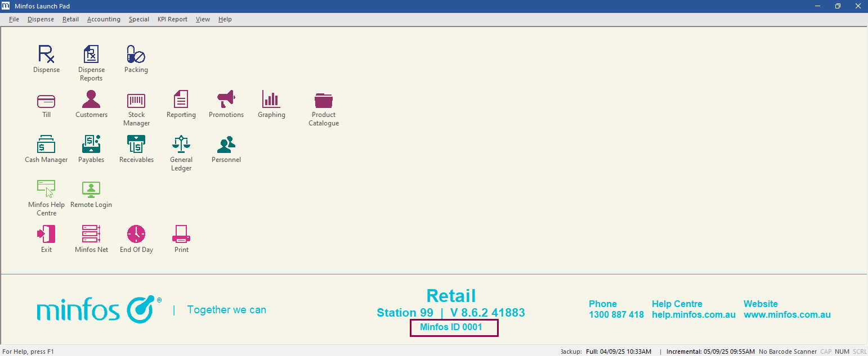Open Minfos Help Centre icon
Image resolution: width=868 pixels, height=356 pixels.
point(46,189)
